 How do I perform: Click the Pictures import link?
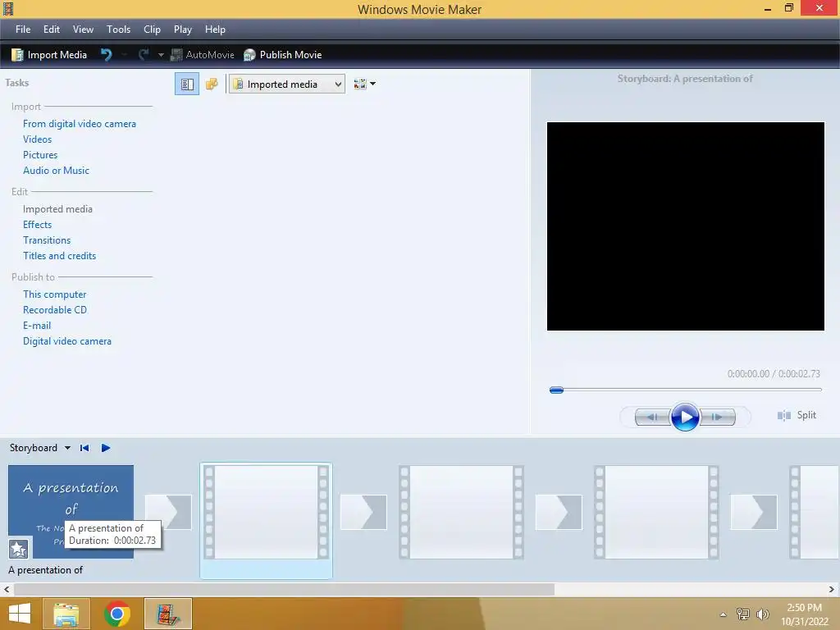[40, 155]
